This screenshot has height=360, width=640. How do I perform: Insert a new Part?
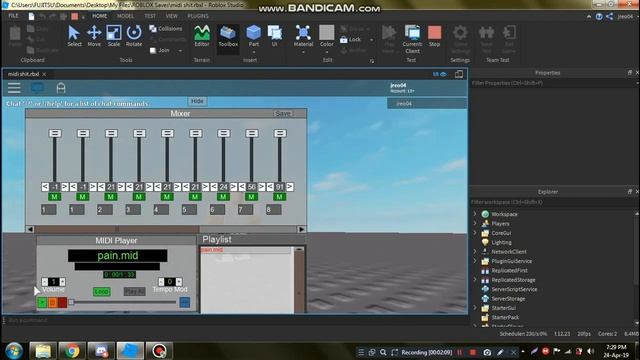click(253, 36)
